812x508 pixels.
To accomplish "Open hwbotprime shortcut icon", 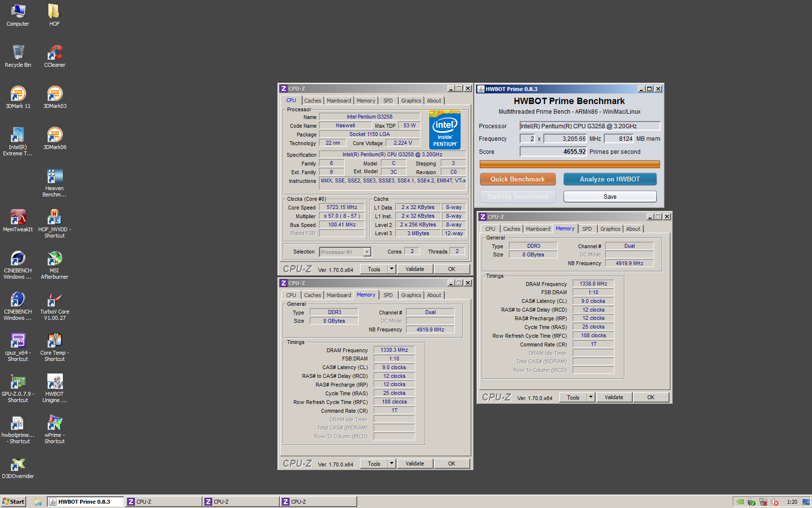I will pos(18,430).
